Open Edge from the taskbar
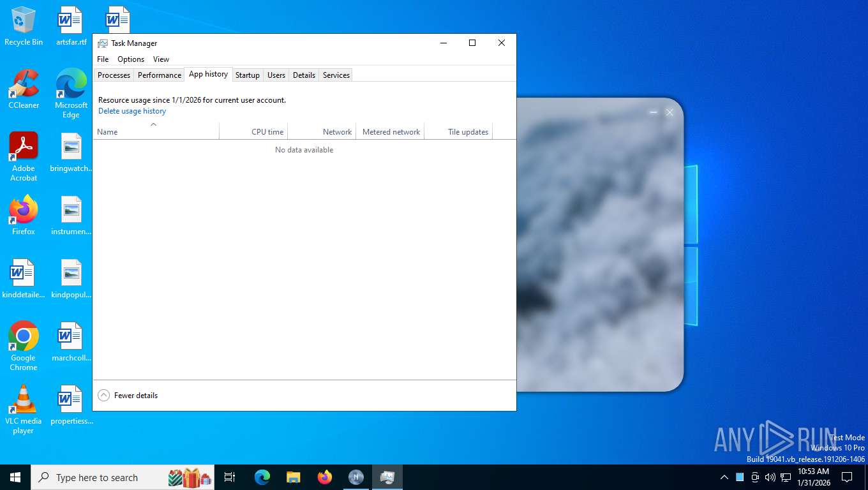Image resolution: width=868 pixels, height=490 pixels. click(x=262, y=477)
